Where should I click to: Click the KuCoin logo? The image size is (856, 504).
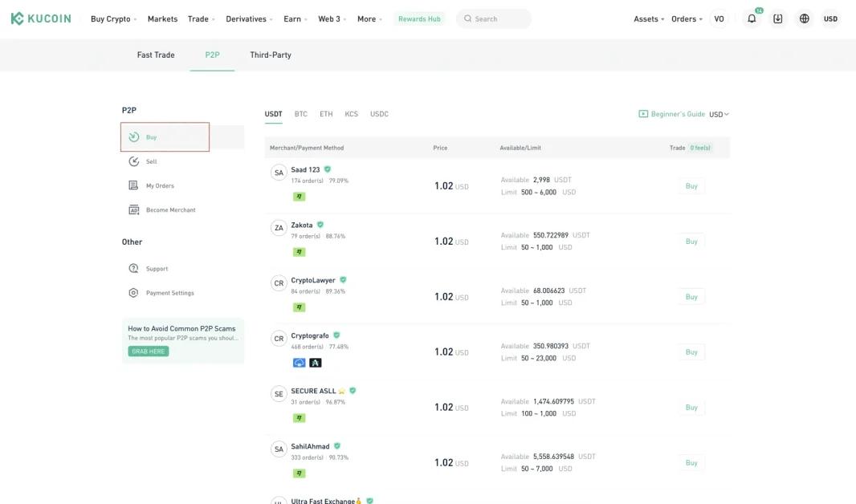click(x=41, y=18)
